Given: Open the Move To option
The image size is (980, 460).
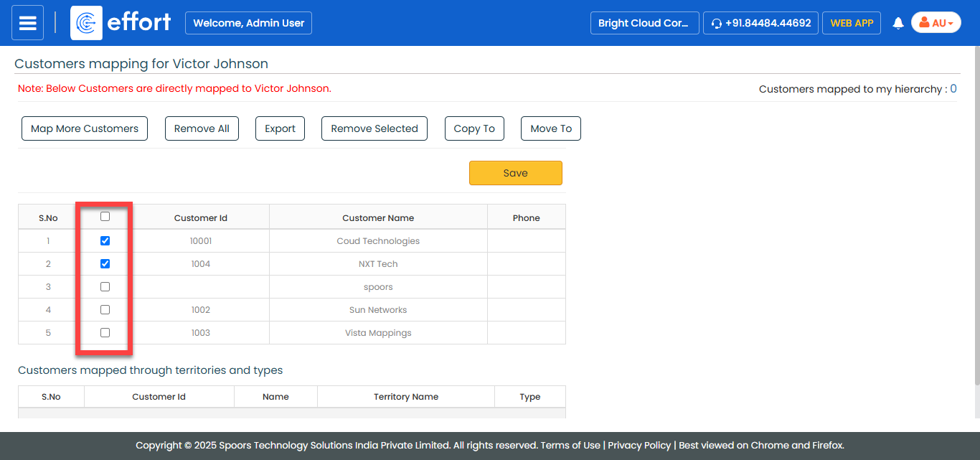Looking at the screenshot, I should point(551,128).
